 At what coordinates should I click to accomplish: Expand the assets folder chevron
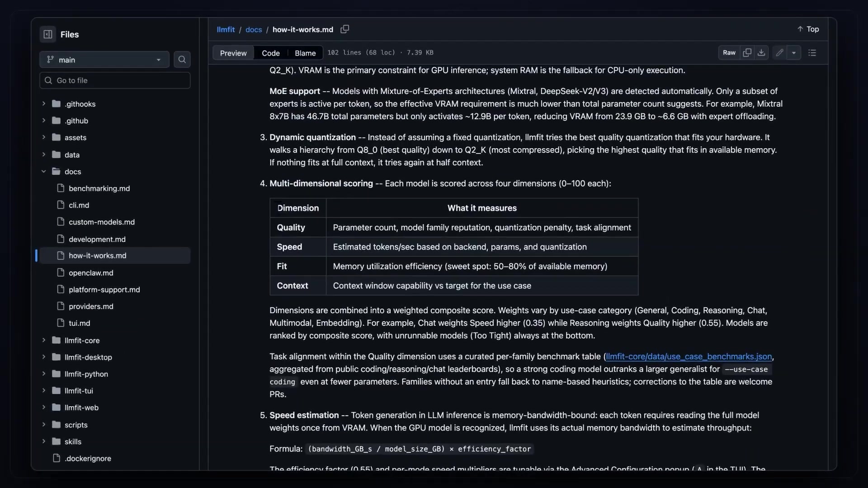(x=44, y=137)
